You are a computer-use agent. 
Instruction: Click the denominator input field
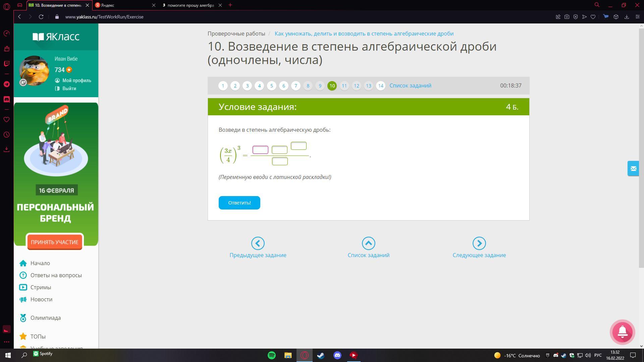(x=280, y=161)
